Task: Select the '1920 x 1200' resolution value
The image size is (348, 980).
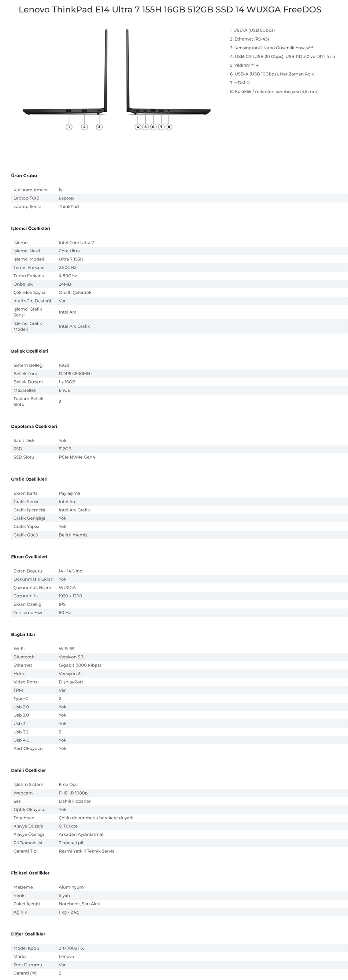Action: coord(70,596)
